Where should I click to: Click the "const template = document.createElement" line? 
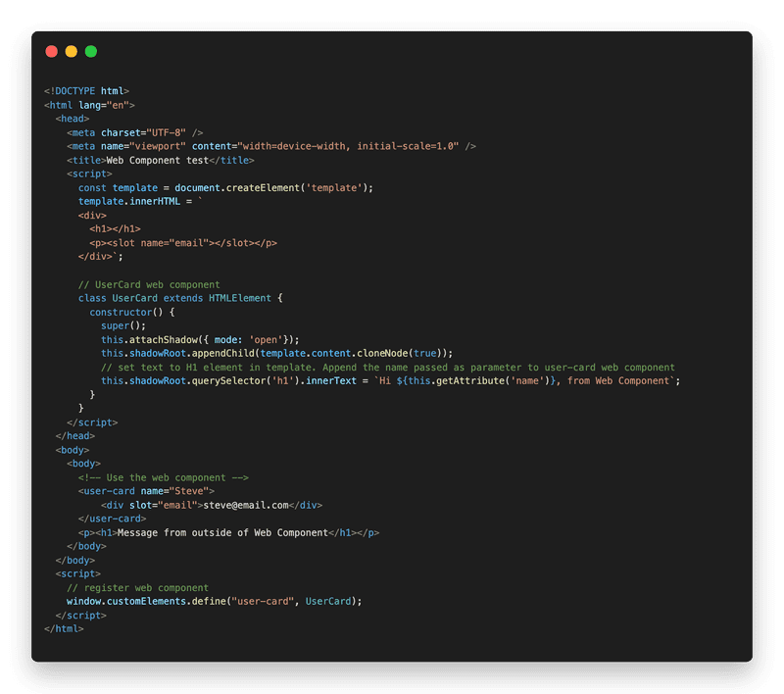point(225,187)
